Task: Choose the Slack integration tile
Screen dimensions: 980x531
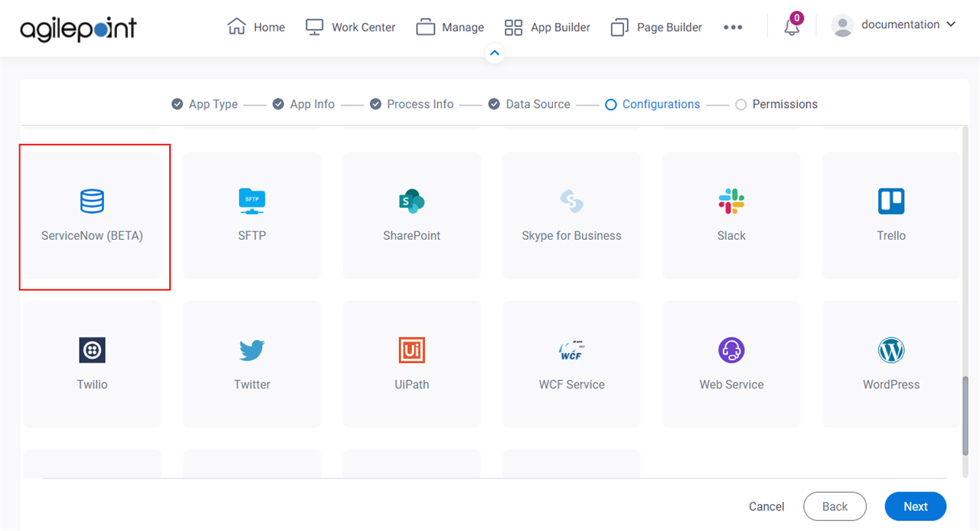Action: 731,215
